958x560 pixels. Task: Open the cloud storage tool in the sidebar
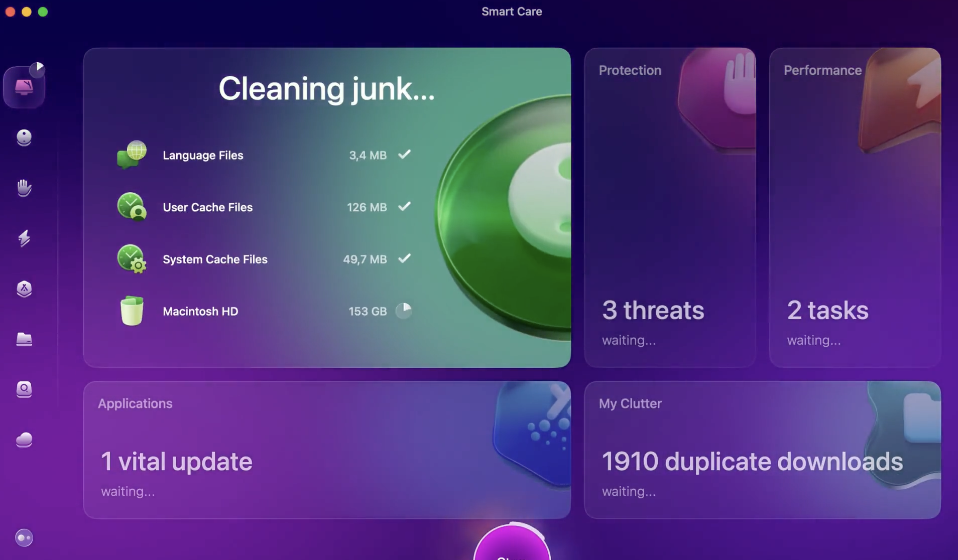24,440
